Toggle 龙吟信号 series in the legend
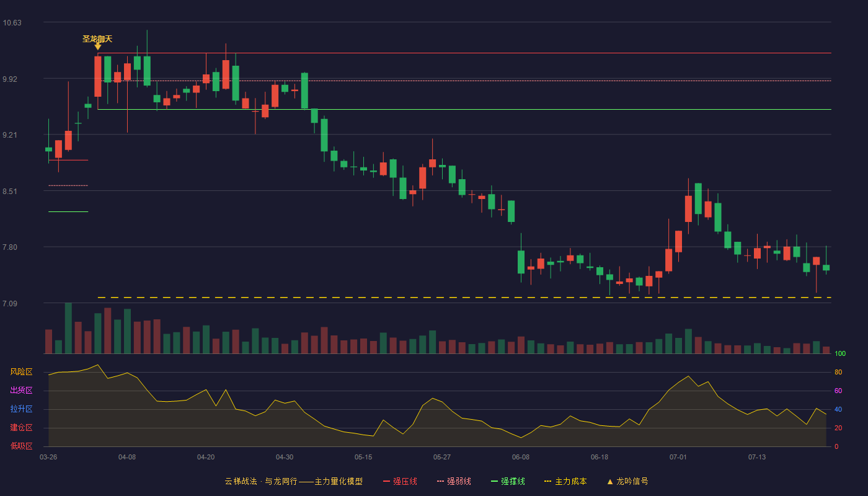This screenshot has height=496, width=868. (x=627, y=481)
